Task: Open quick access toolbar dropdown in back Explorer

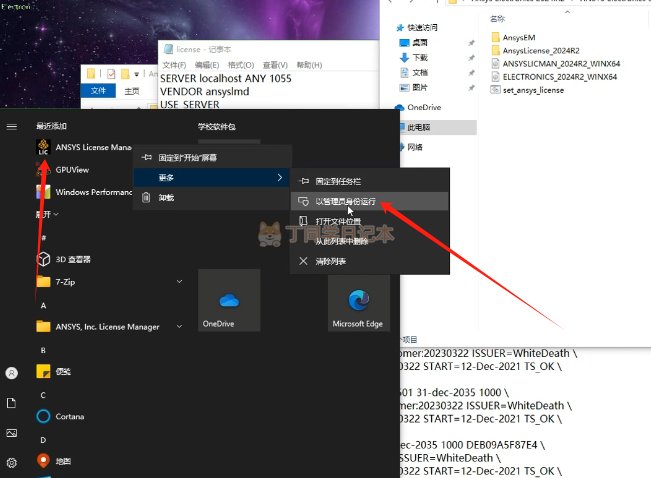Action: (137, 74)
